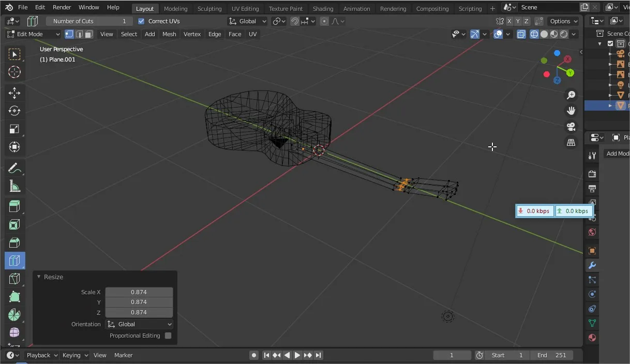Select the Poly Build tool

click(14, 297)
